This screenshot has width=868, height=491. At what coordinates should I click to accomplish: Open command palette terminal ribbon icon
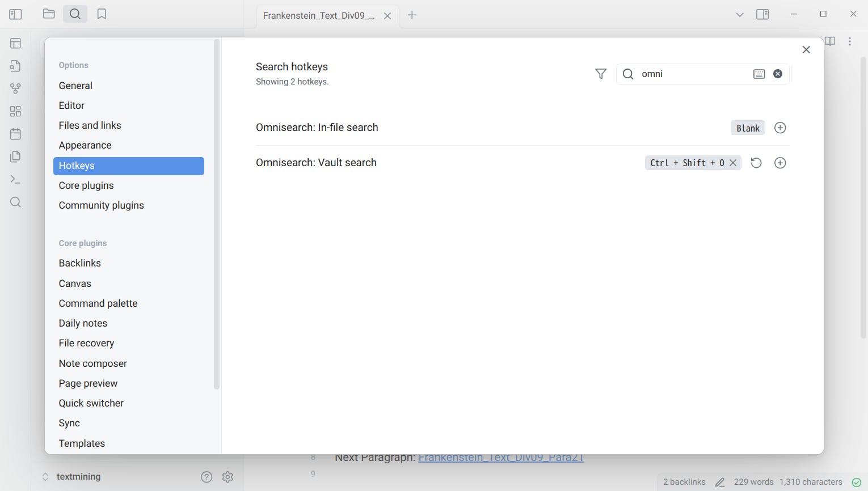coord(15,180)
